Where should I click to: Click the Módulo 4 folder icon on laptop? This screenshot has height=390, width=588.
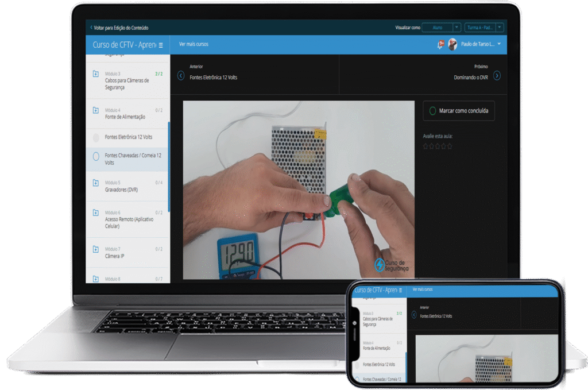[x=96, y=110]
